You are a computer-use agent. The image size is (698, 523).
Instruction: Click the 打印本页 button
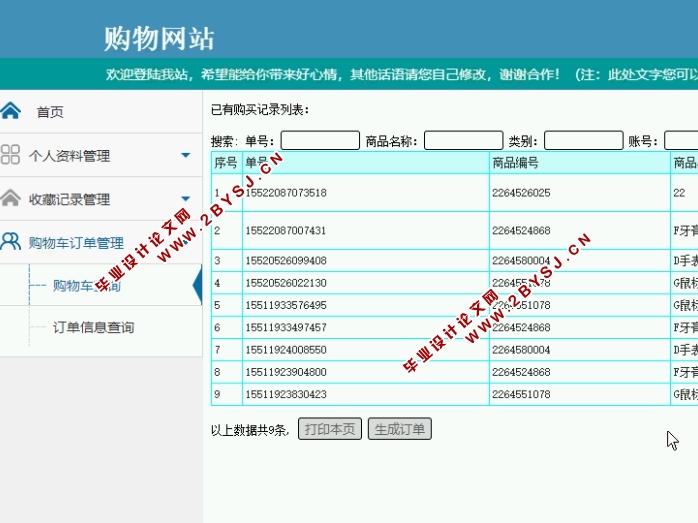pos(330,429)
